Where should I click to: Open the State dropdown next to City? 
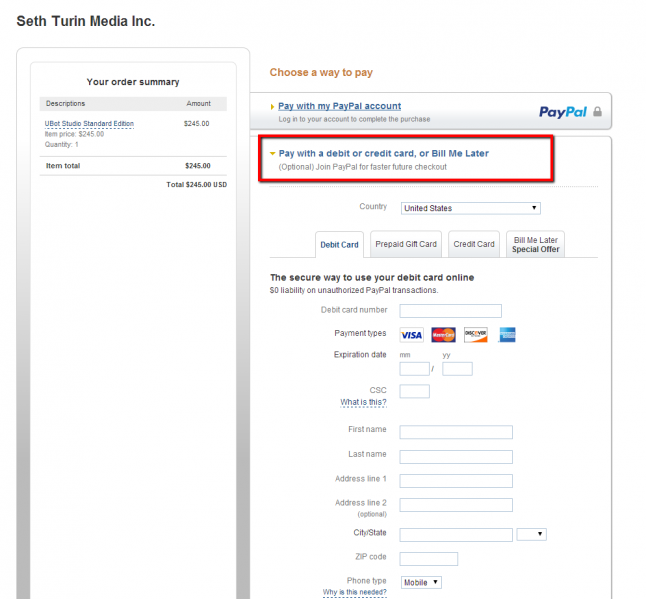(531, 534)
